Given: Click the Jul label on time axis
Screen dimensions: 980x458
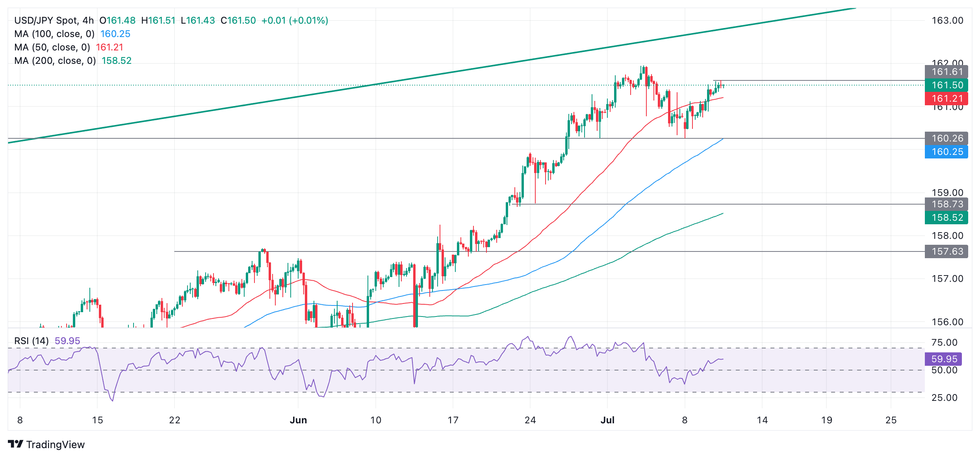Looking at the screenshot, I should click(607, 420).
